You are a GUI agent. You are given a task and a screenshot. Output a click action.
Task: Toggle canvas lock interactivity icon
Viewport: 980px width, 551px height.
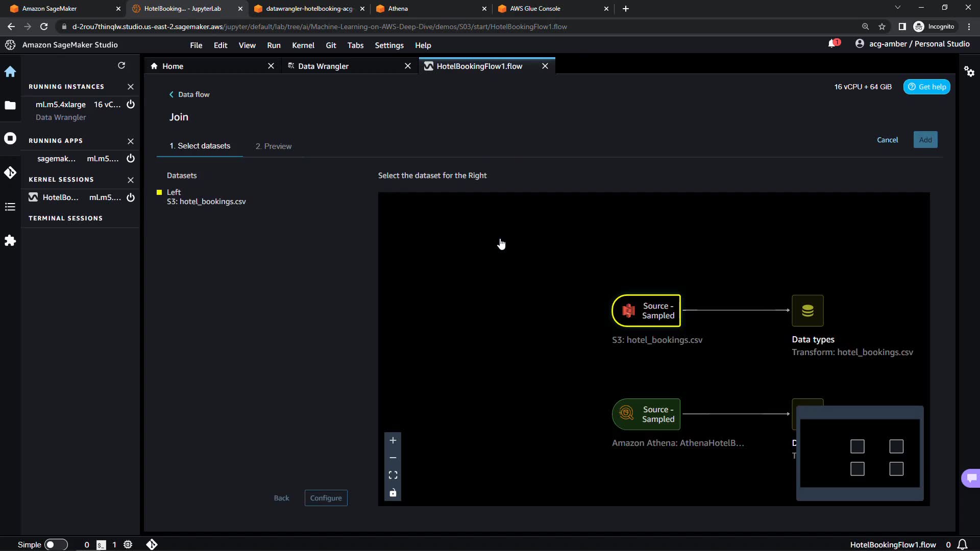(x=393, y=493)
